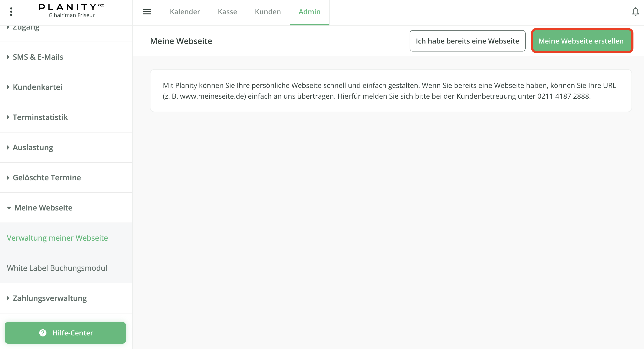The width and height of the screenshot is (644, 349).
Task: Open the Kasse tab
Action: tap(227, 11)
